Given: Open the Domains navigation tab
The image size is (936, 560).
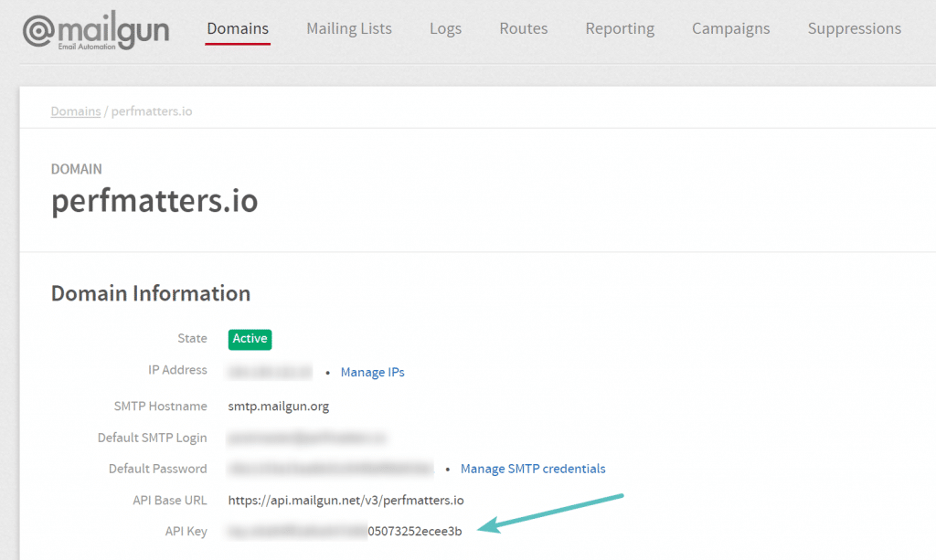Looking at the screenshot, I should [x=237, y=28].
